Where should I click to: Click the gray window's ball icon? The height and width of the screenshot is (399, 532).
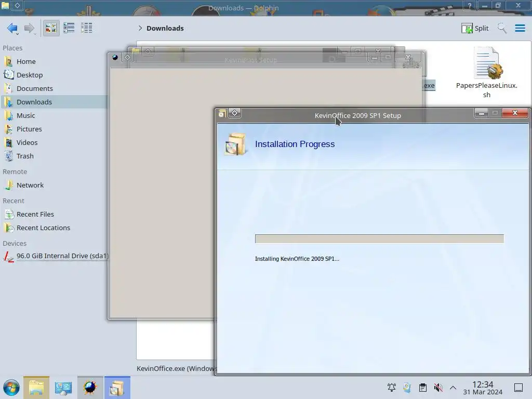pyautogui.click(x=115, y=57)
